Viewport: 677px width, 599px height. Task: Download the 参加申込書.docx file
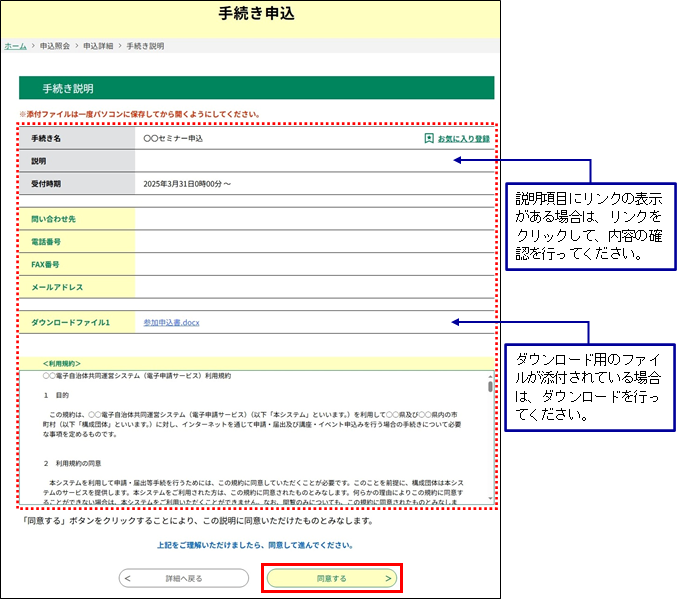pos(172,322)
